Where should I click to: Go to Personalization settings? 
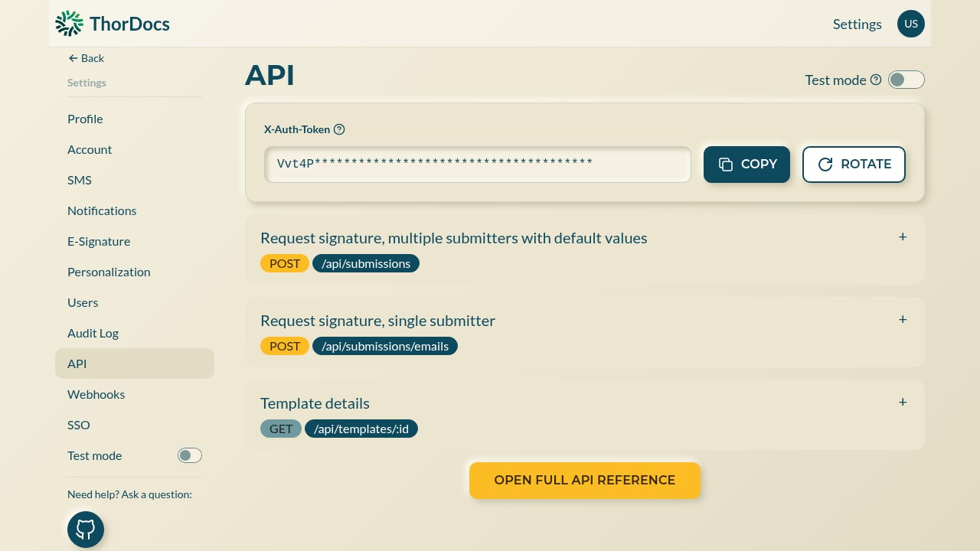pyautogui.click(x=135, y=272)
